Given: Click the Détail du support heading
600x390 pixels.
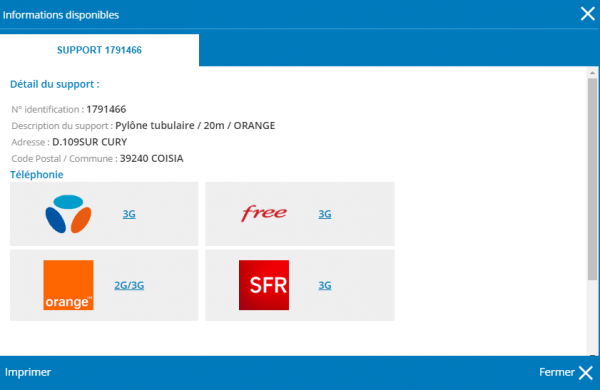Looking at the screenshot, I should (55, 84).
